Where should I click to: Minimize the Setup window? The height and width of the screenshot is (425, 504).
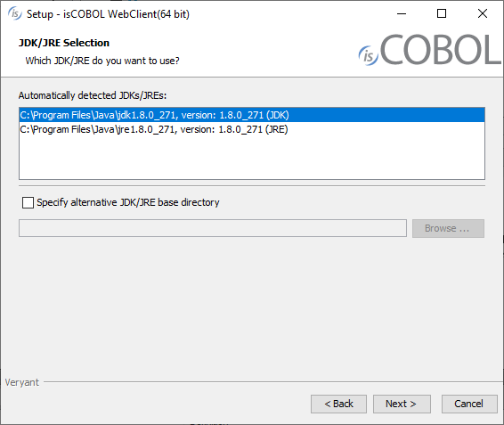[402, 13]
